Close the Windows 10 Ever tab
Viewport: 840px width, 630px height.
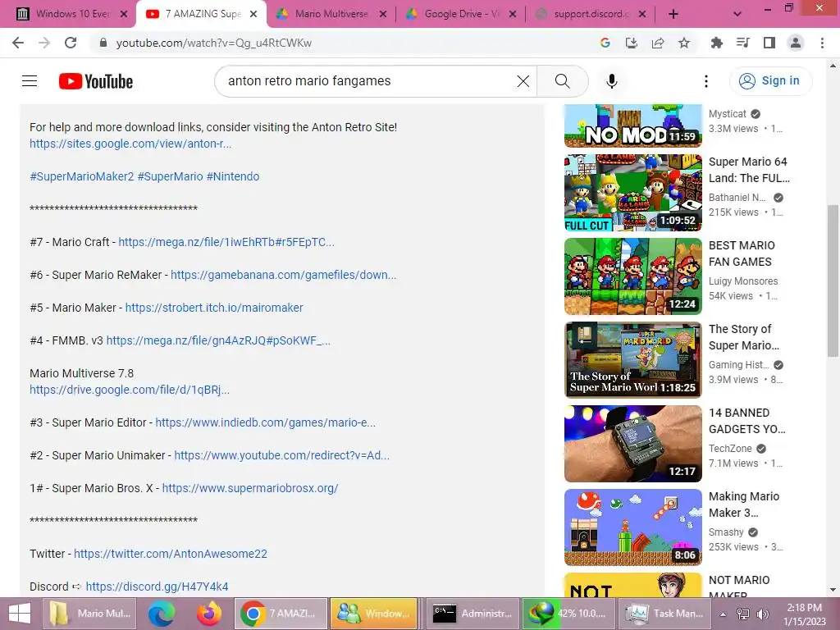tap(124, 14)
